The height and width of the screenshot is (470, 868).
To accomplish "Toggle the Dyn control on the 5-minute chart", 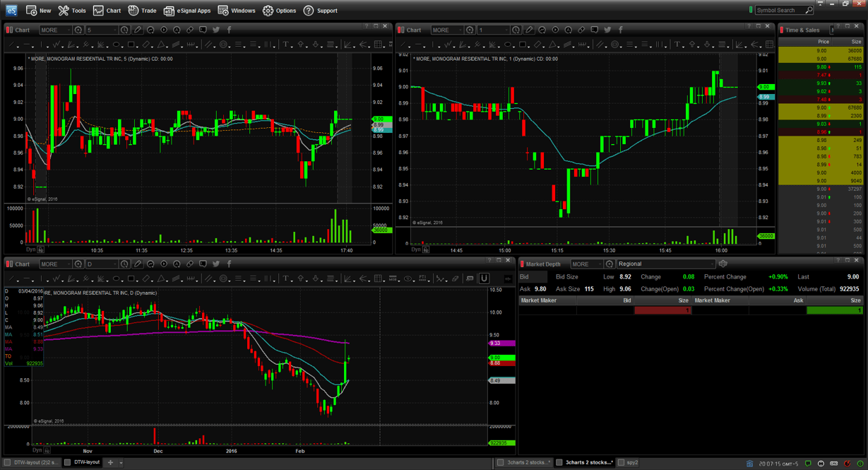I will coord(31,249).
